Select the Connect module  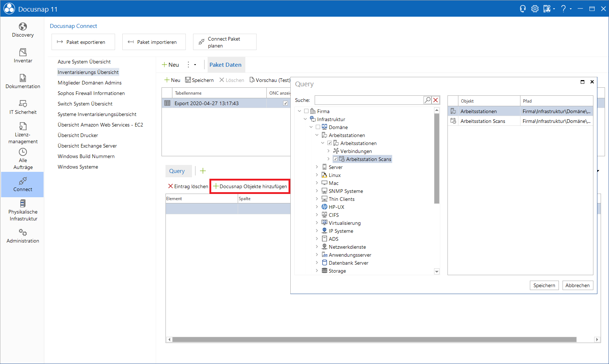click(23, 184)
